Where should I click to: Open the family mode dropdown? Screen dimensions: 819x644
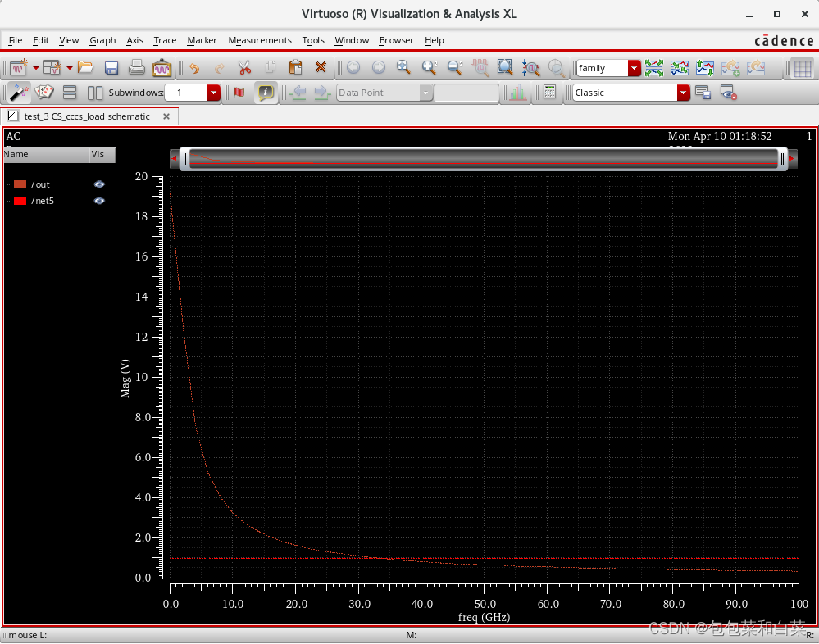pos(635,67)
